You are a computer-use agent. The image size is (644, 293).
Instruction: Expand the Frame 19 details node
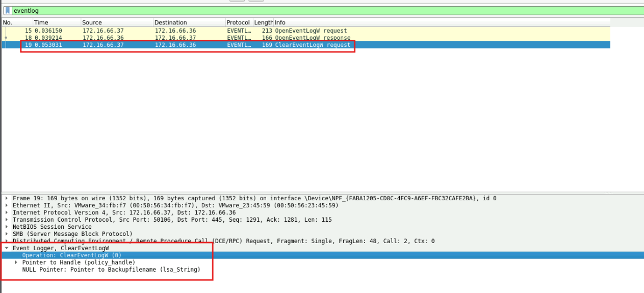pyautogui.click(x=7, y=198)
